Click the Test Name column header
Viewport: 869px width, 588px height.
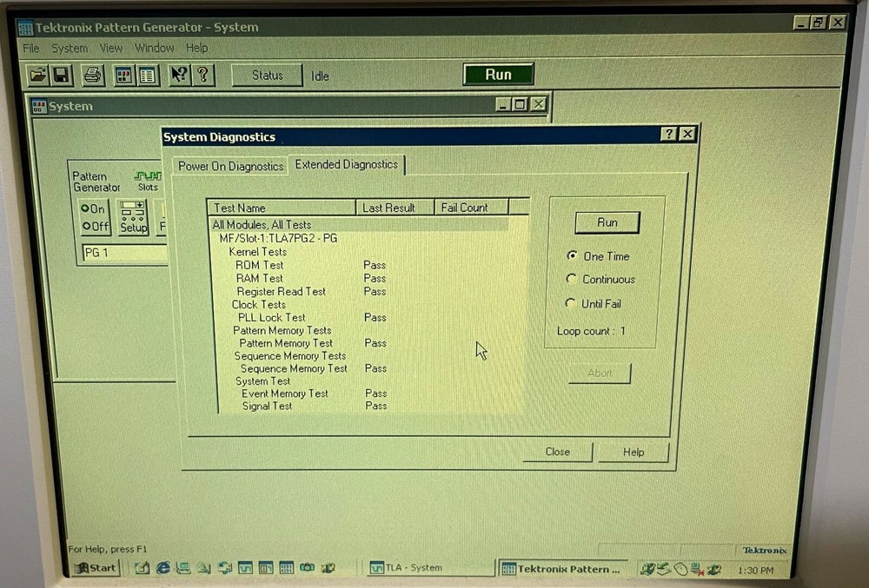click(x=281, y=208)
